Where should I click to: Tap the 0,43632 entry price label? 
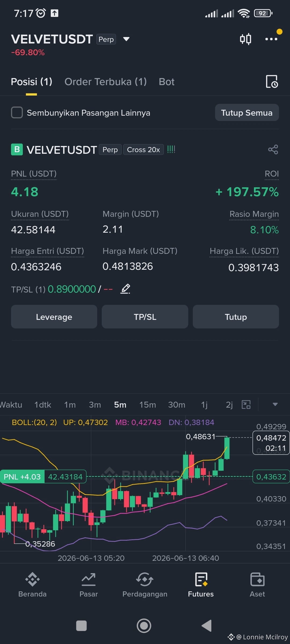271,477
